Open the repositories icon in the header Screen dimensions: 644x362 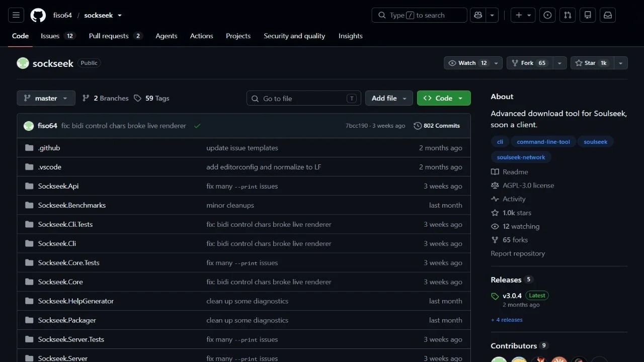point(588,15)
